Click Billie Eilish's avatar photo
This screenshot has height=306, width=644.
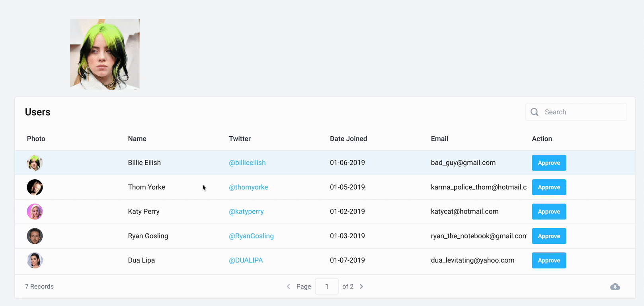35,163
